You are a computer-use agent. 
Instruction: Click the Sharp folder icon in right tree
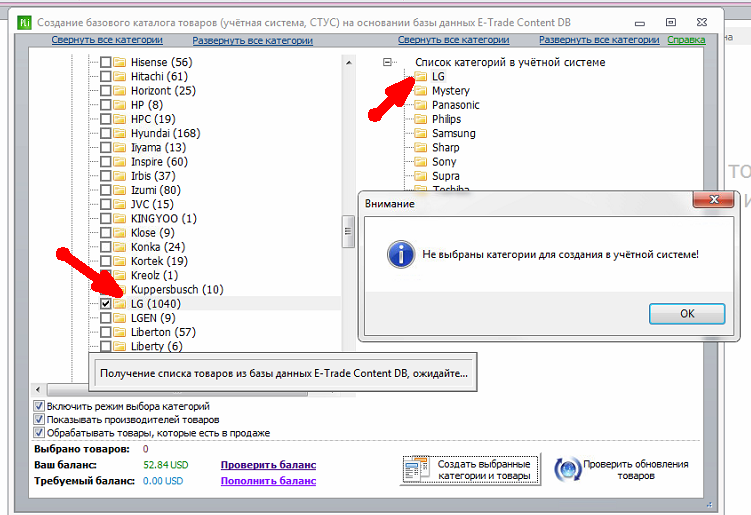(x=421, y=148)
